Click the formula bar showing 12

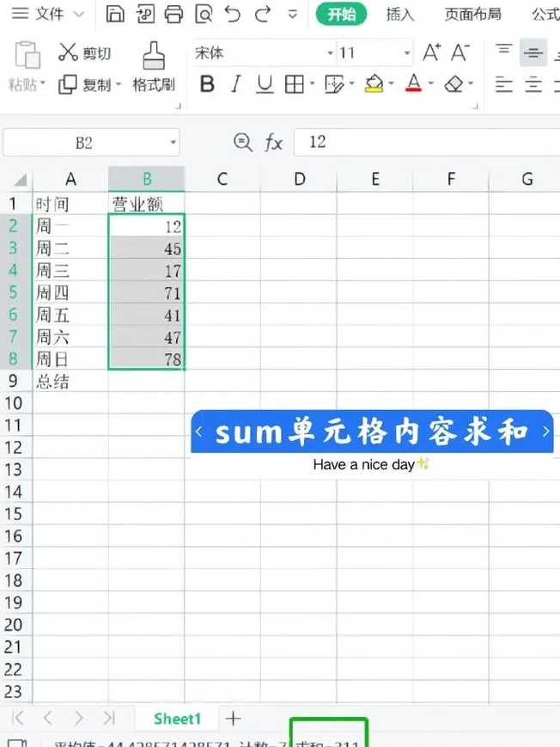click(427, 142)
